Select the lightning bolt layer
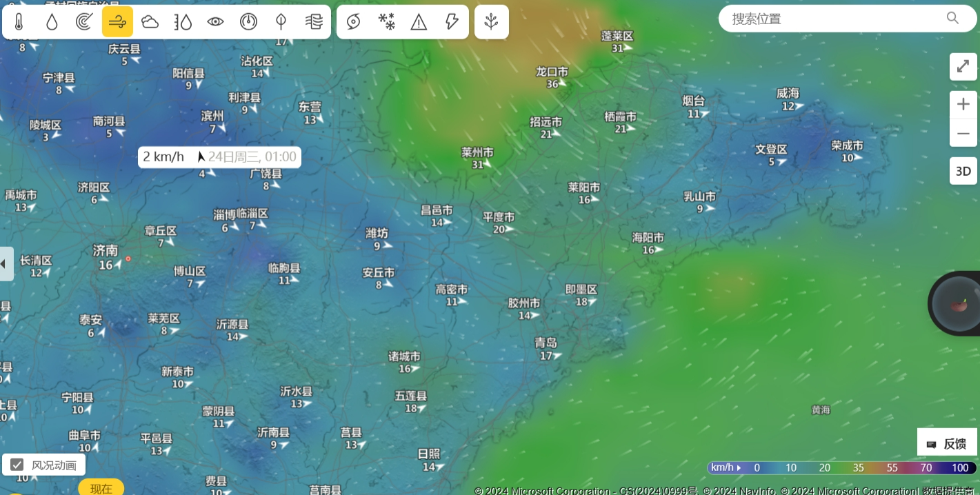 click(452, 22)
